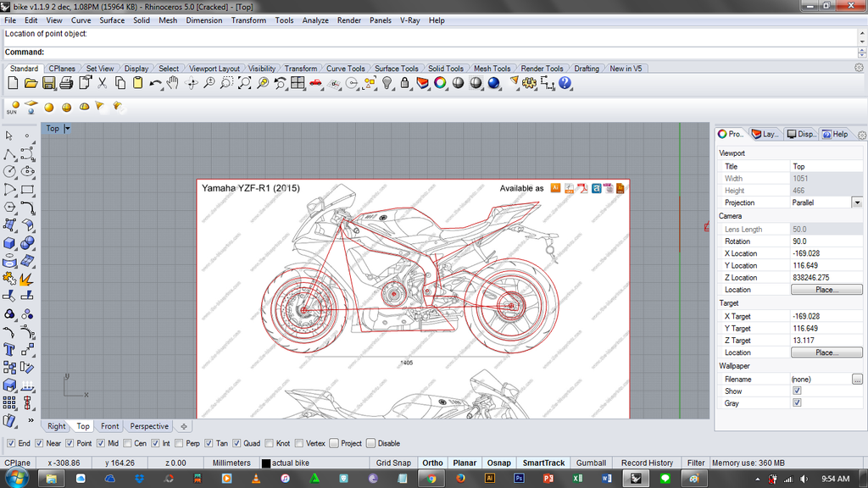
Task: Cut selection with scissors icon
Action: click(103, 84)
